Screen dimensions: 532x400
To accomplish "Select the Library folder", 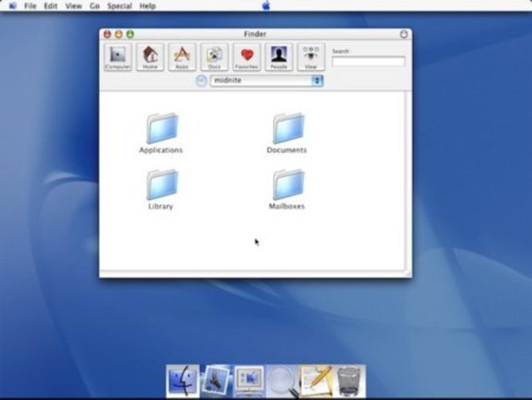I will click(162, 189).
